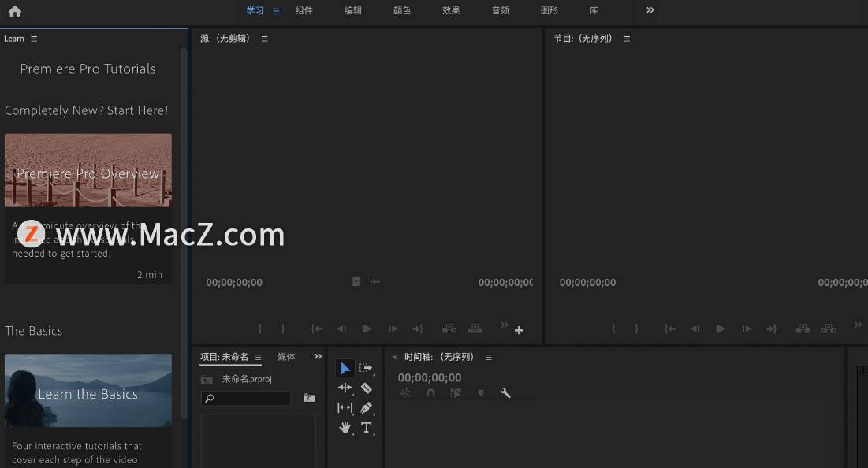868x468 pixels.
Task: Toggle insert sequences as nests option
Action: point(406,393)
